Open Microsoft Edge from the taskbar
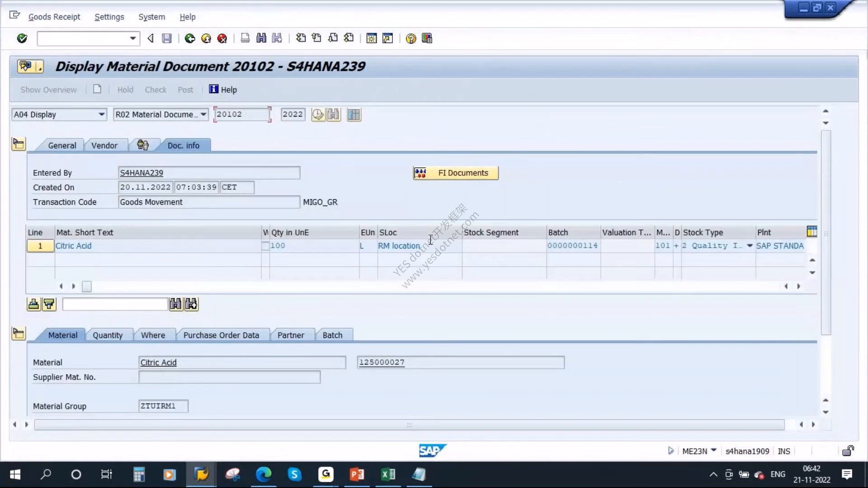 click(264, 474)
